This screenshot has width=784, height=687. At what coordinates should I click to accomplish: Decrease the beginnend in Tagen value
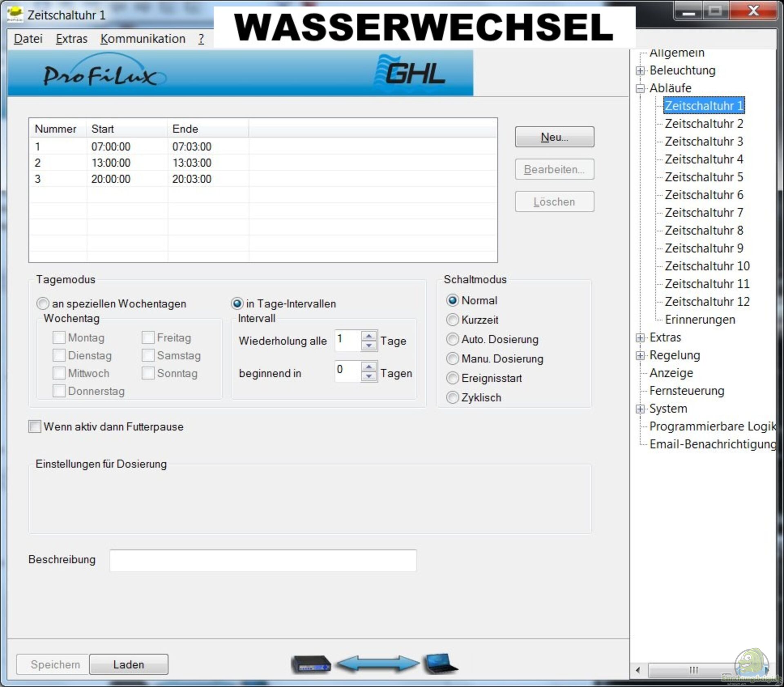pos(369,376)
